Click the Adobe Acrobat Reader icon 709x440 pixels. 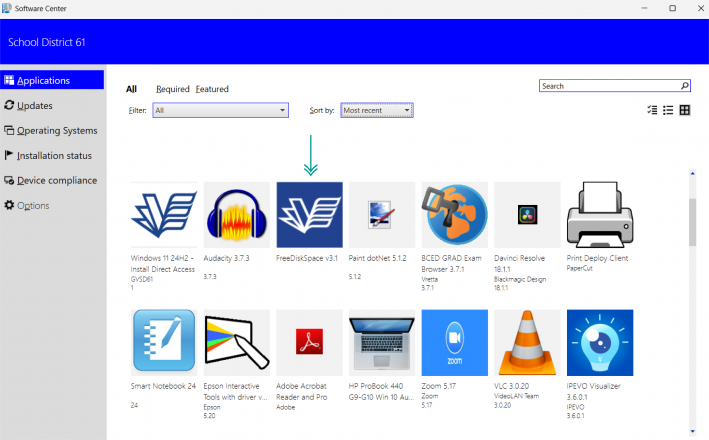point(309,342)
